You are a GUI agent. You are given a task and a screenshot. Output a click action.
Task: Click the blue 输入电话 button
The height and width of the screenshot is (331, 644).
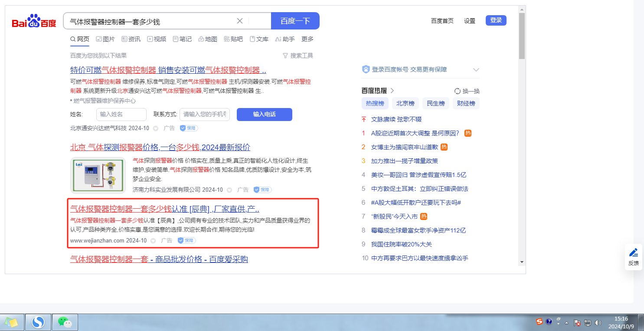coord(264,114)
